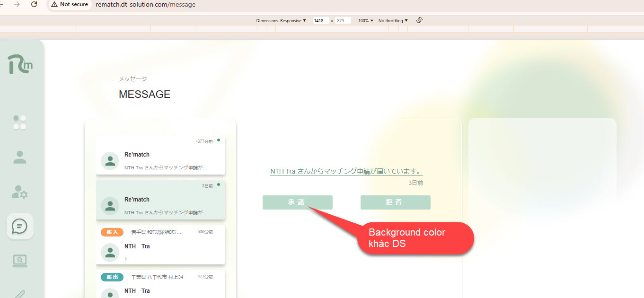Reload the page with browser refresh icon

coord(34,4)
